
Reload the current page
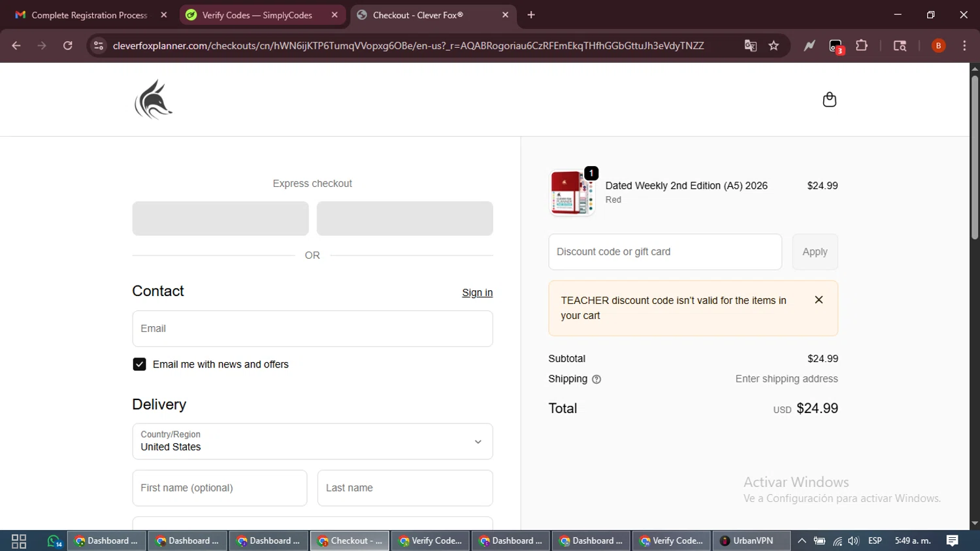pos(68,46)
